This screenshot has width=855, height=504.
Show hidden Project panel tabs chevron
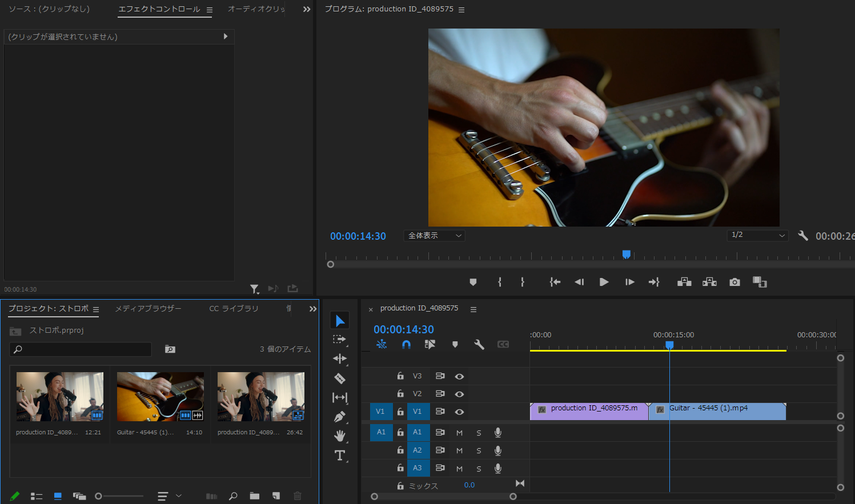tap(313, 309)
